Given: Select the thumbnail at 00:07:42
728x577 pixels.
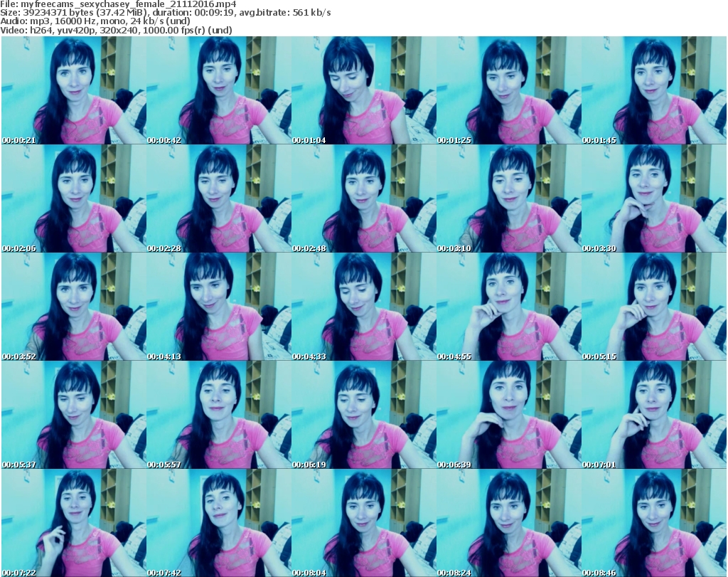Looking at the screenshot, I should [219, 523].
